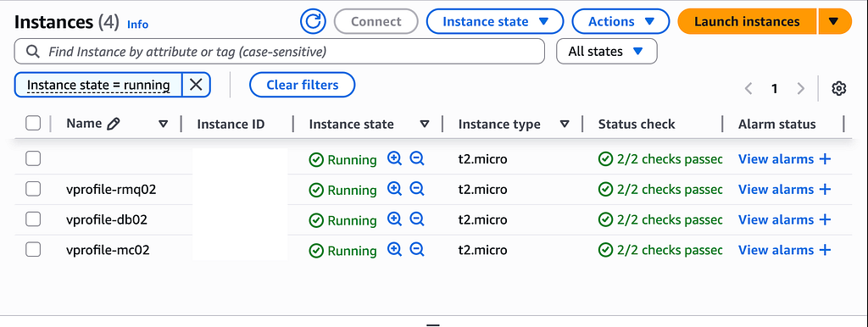Select vprofile-mc02 instance checkbox

click(x=33, y=250)
